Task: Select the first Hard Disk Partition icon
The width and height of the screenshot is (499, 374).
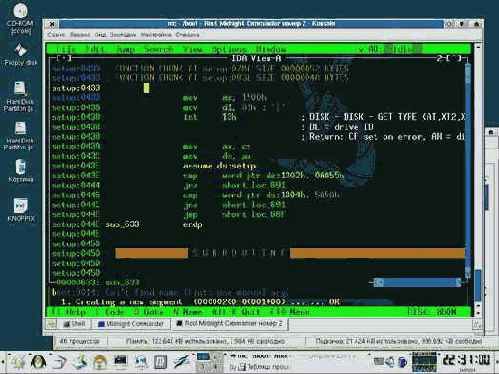Action: click(20, 96)
